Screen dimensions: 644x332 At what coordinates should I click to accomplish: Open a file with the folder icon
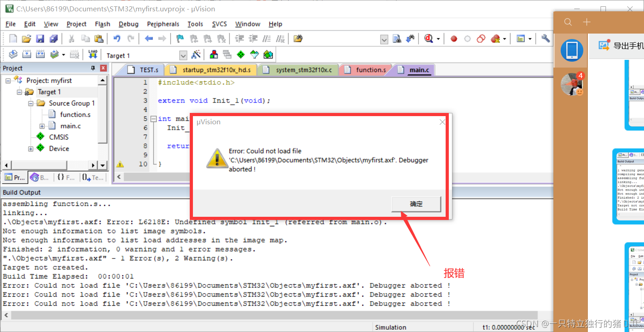(x=27, y=39)
